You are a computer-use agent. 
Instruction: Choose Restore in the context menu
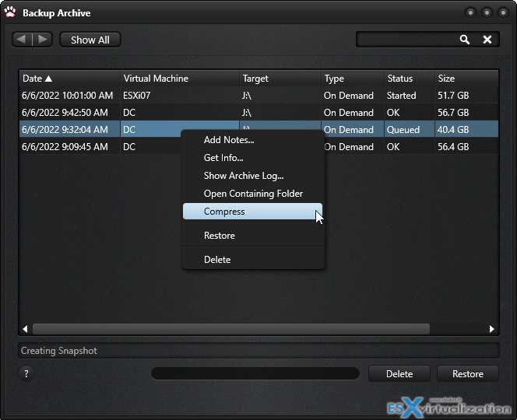[252, 236]
